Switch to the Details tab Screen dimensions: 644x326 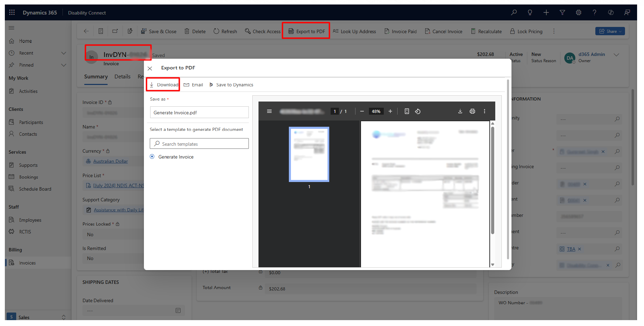(123, 77)
